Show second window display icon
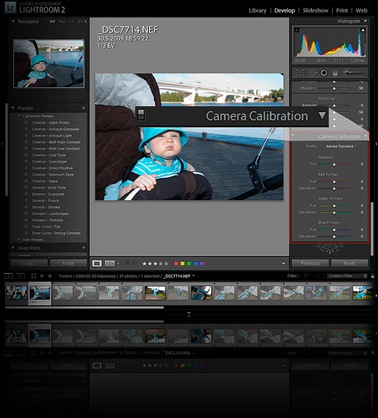378x418 pixels. [21, 276]
